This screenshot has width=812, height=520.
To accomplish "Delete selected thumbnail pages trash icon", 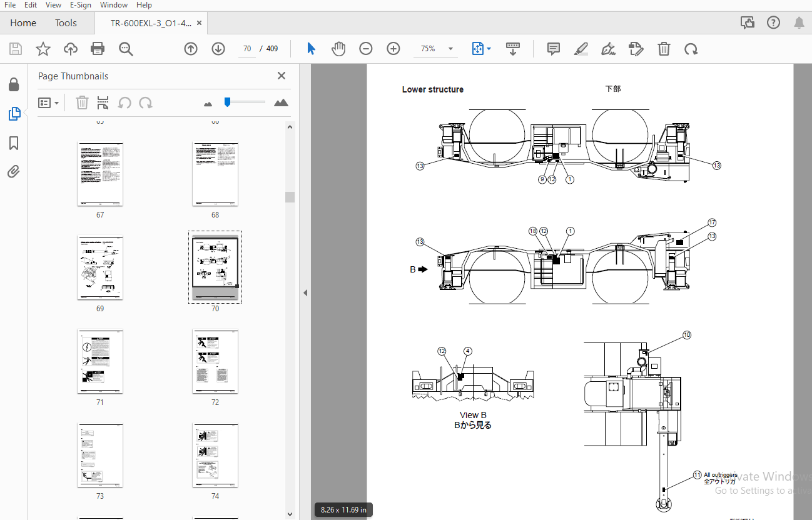I will [x=82, y=102].
